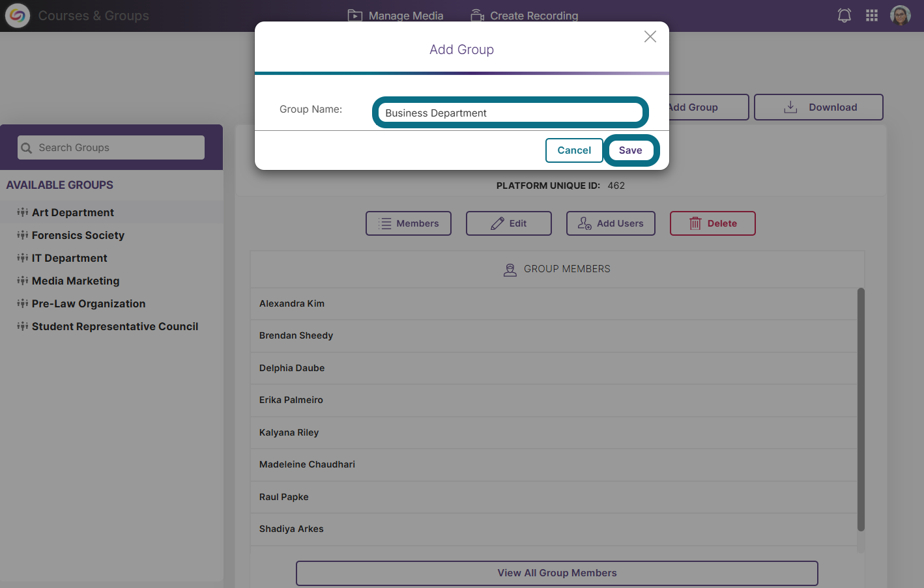Cancel the Add Group dialog

pyautogui.click(x=574, y=150)
